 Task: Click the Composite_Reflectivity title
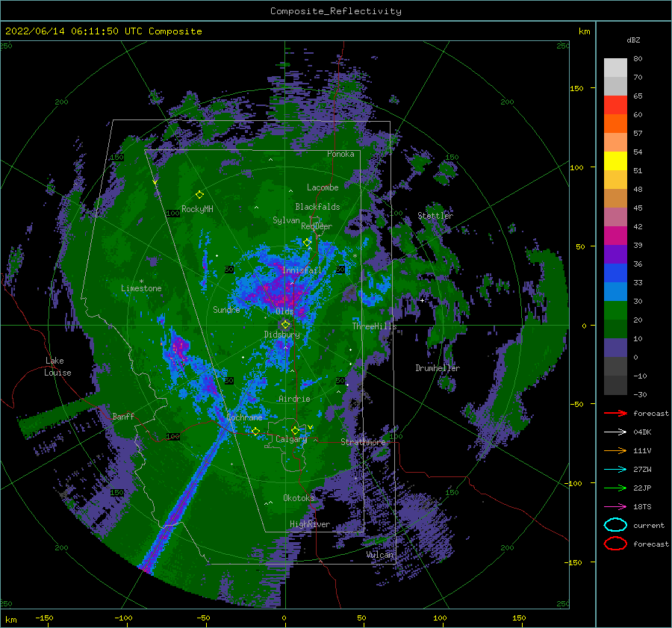pyautogui.click(x=335, y=11)
